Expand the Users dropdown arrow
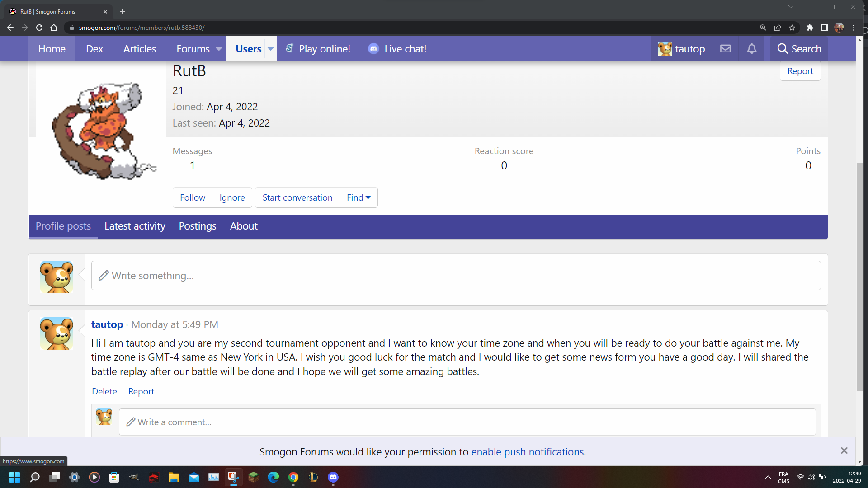The width and height of the screenshot is (868, 488). [x=270, y=49]
